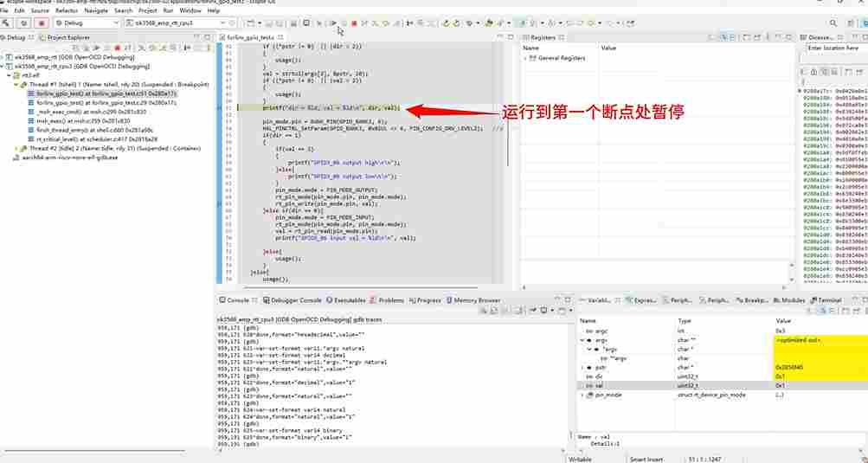The width and height of the screenshot is (868, 463).
Task: Open the launch configuration dropdown sk3568_amp_rtt_cpu3
Action: [176, 23]
